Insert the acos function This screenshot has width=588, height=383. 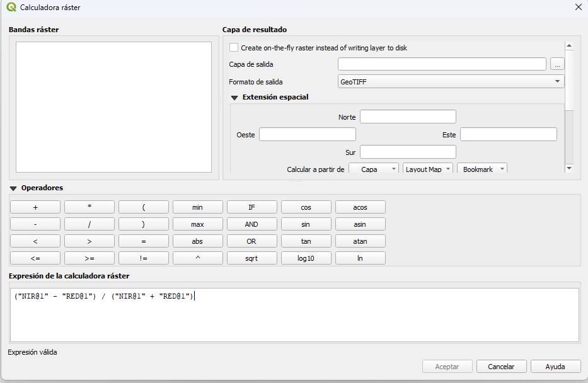pyautogui.click(x=360, y=207)
